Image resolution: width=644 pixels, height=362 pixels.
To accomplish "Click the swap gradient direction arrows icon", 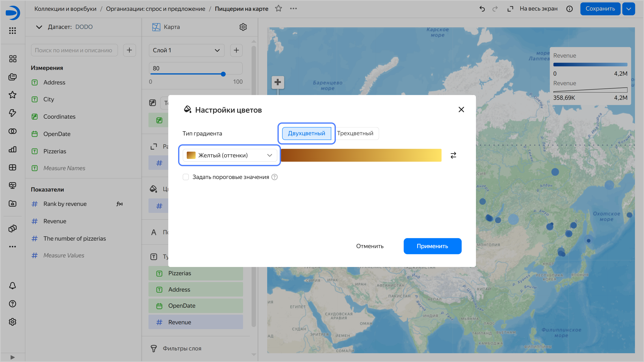I will pos(453,155).
